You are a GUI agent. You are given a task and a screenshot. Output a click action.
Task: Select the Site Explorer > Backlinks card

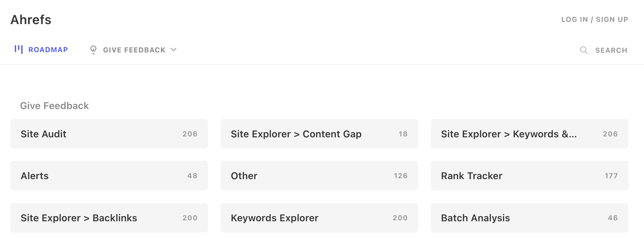coord(109,218)
